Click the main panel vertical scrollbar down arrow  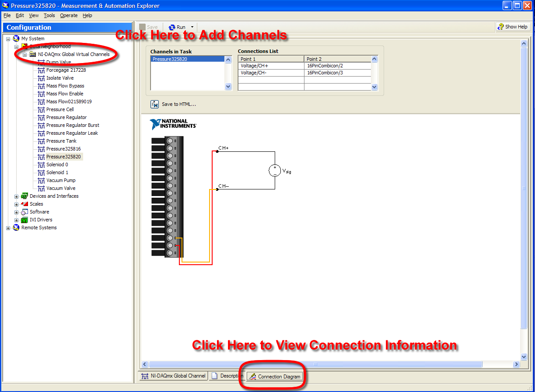(524, 357)
